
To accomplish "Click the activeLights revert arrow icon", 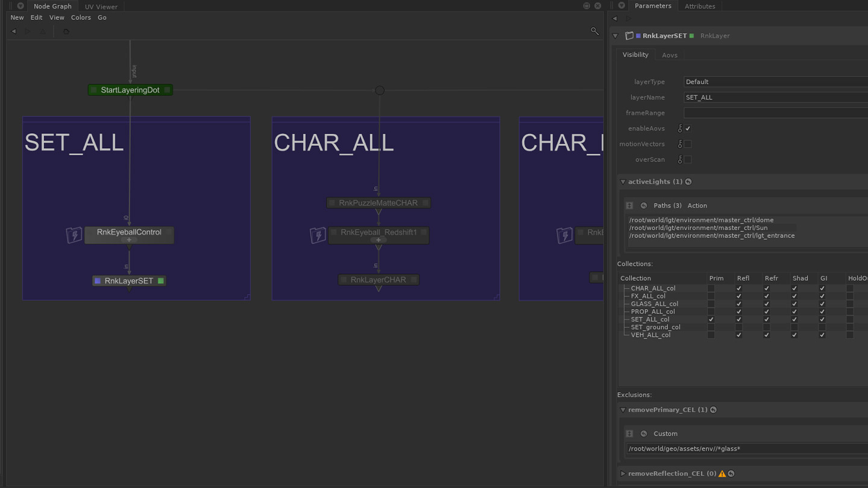I will (x=688, y=182).
